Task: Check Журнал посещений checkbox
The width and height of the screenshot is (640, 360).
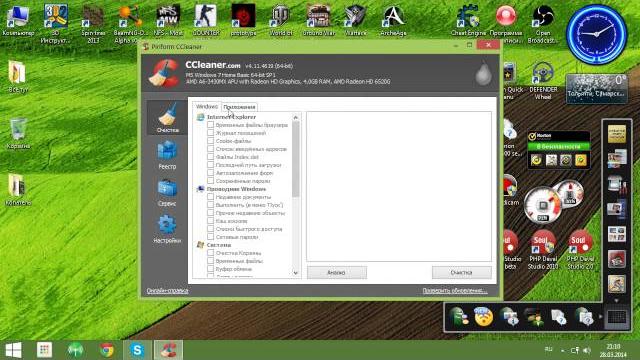Action: pyautogui.click(x=211, y=133)
